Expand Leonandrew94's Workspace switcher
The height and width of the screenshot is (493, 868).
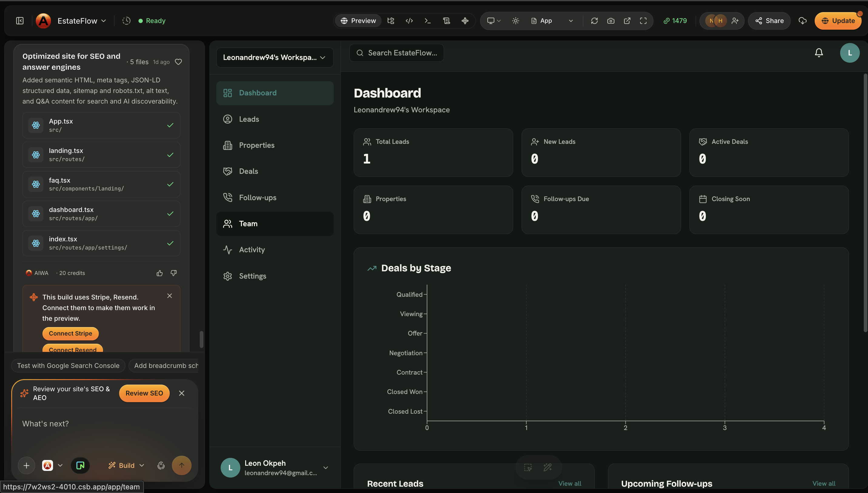[275, 57]
